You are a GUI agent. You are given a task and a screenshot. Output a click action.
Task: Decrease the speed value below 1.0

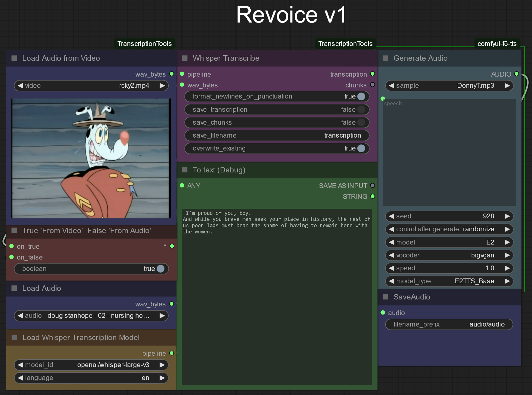click(x=391, y=268)
